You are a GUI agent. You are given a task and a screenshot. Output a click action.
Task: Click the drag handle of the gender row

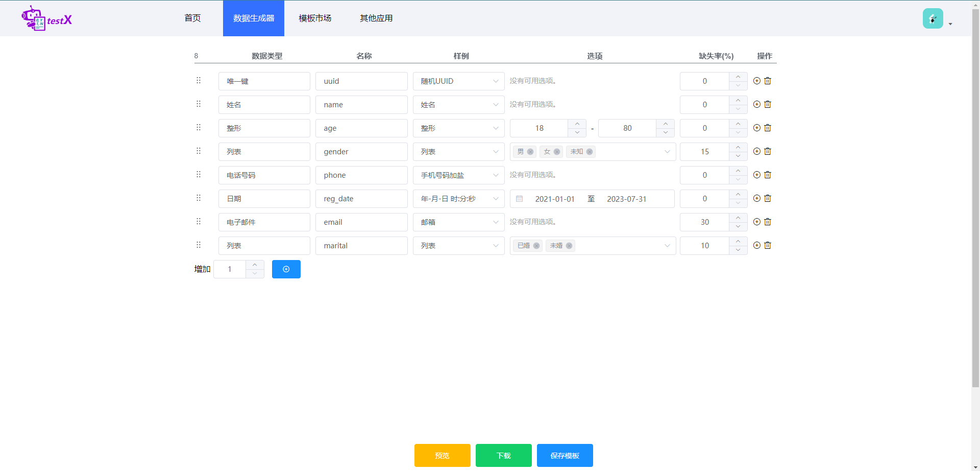pyautogui.click(x=199, y=151)
